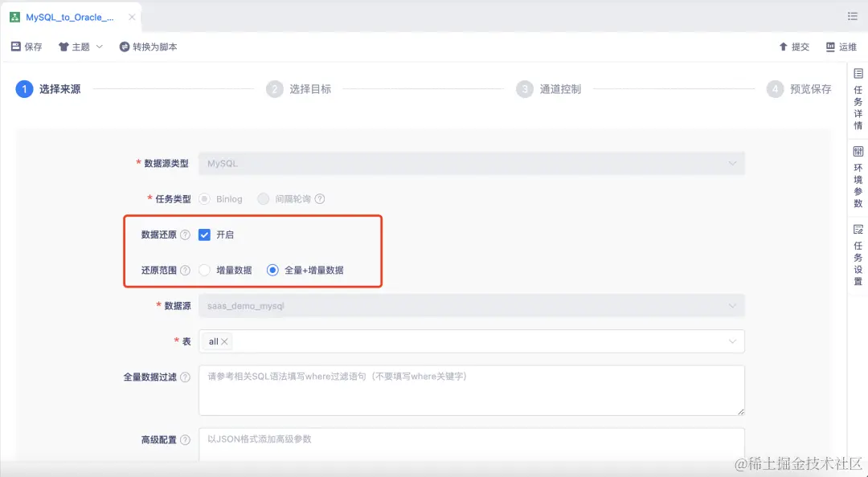Click the 全量数据过滤 where-filter text area
Image resolution: width=868 pixels, height=477 pixels.
coord(472,390)
